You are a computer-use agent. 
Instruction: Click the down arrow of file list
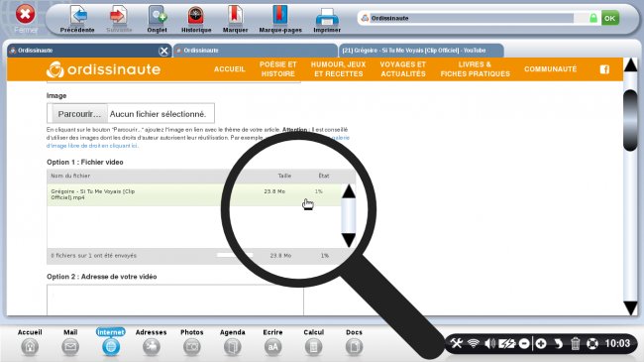(349, 240)
